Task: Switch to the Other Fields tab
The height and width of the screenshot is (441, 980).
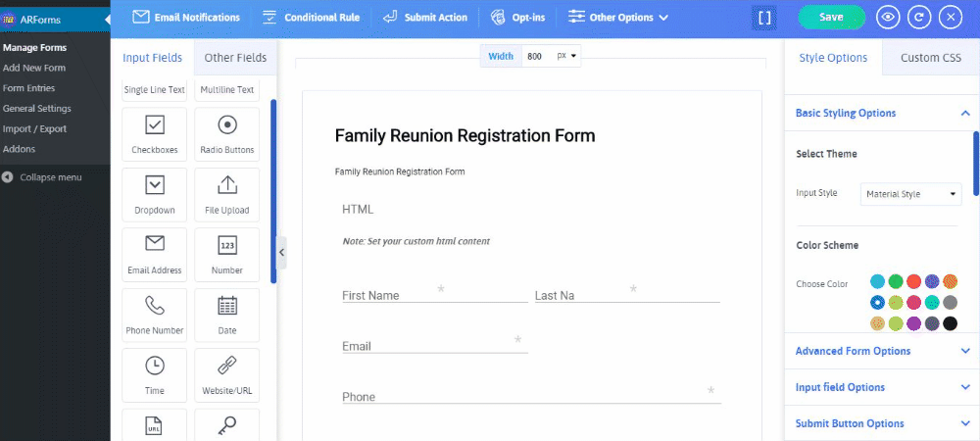Action: pyautogui.click(x=235, y=58)
